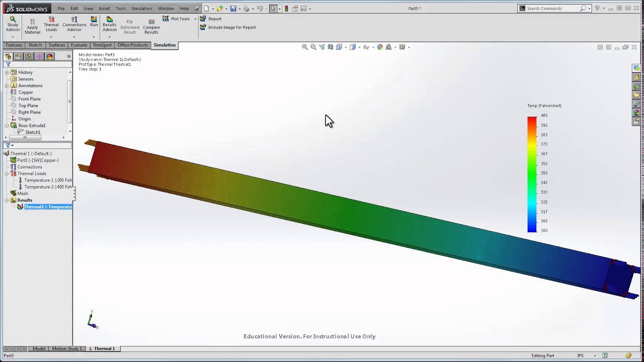The height and width of the screenshot is (362, 644).
Task: Collapse the Boss-Extrude1 node
Action: tap(7, 126)
